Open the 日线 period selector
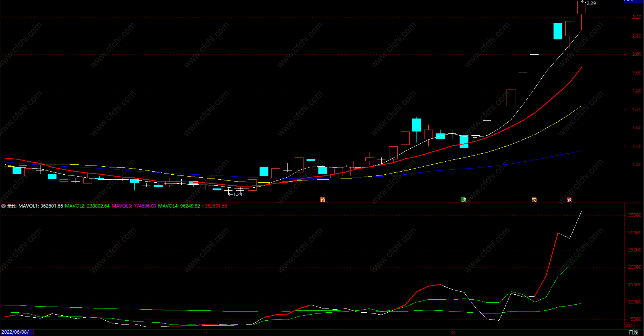Screen dimensions: 644x336 tap(633, 332)
